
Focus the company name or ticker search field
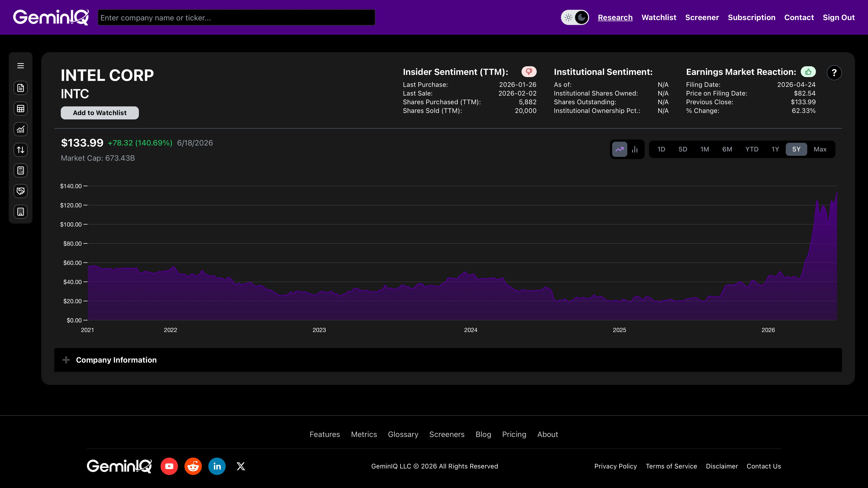click(x=236, y=18)
